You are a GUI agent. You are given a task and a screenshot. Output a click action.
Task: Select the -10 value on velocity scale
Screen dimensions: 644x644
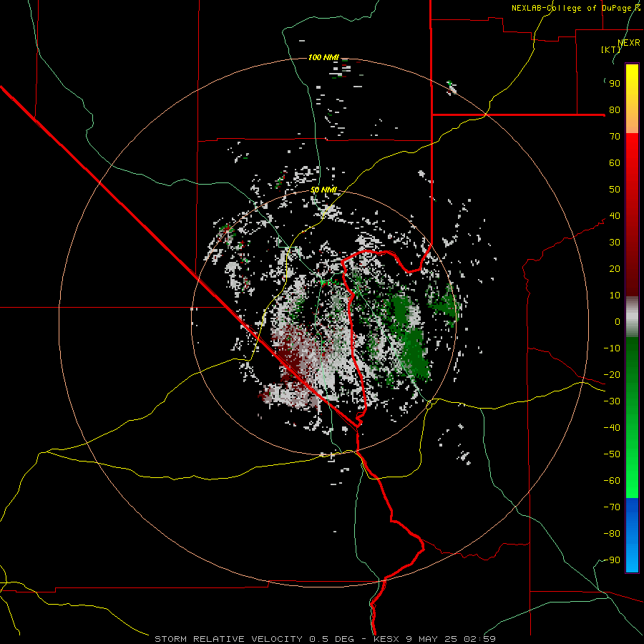(612, 348)
